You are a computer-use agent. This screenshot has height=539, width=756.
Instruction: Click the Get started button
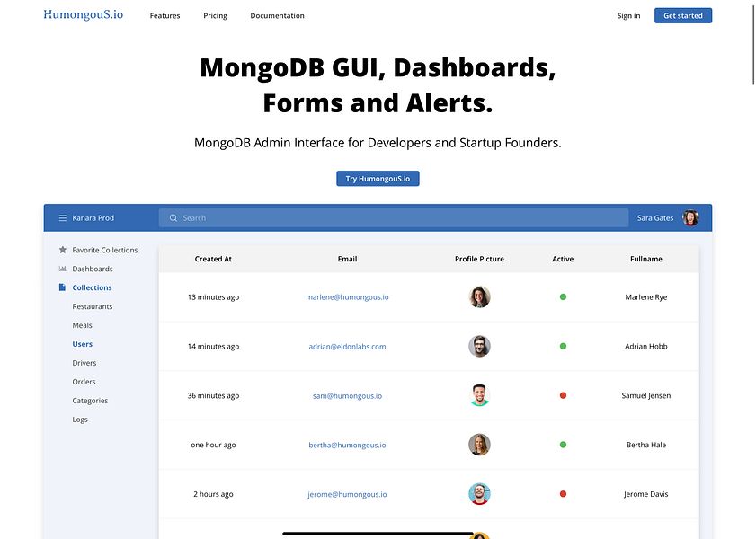(682, 15)
